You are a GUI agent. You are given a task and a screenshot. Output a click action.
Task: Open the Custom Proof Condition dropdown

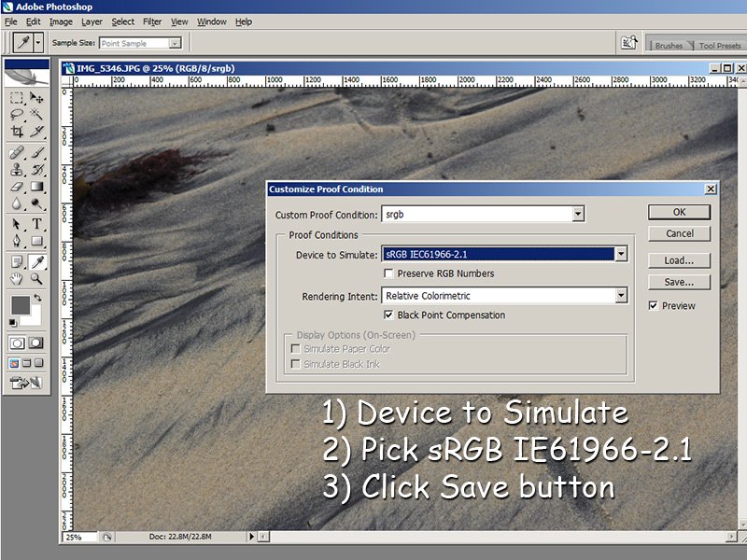[x=578, y=215]
